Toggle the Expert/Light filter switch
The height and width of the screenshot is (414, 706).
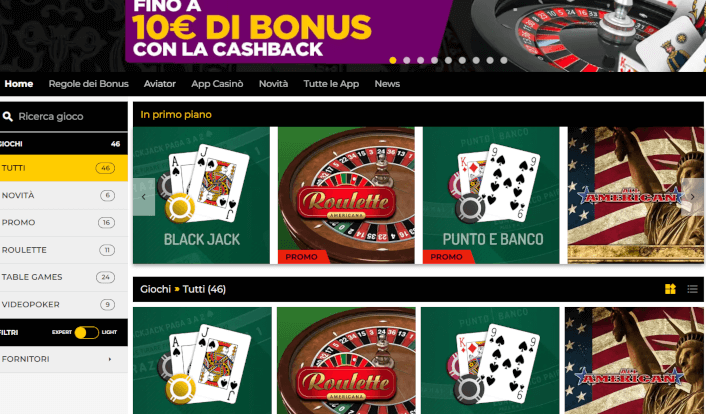point(86,332)
